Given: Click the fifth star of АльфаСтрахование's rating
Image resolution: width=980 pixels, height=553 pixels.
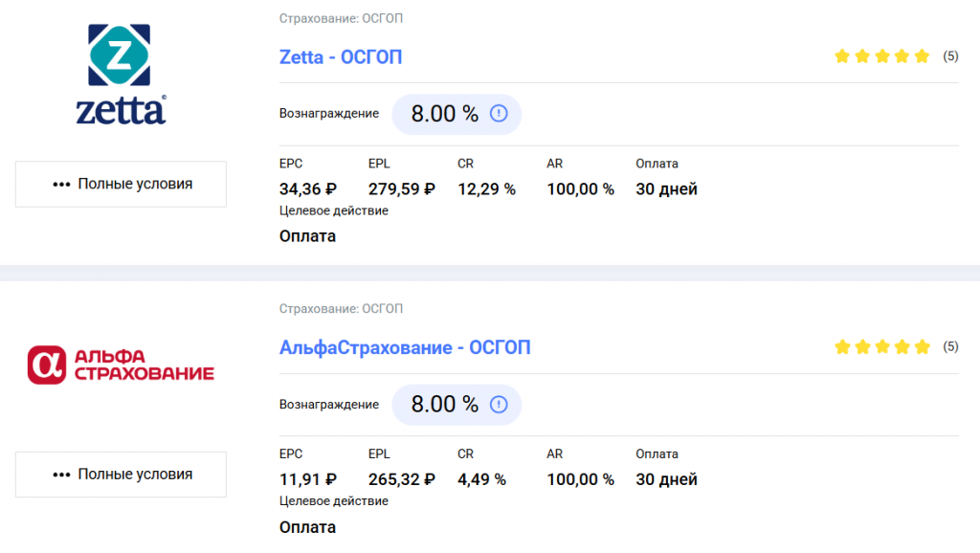Looking at the screenshot, I should coord(922,346).
